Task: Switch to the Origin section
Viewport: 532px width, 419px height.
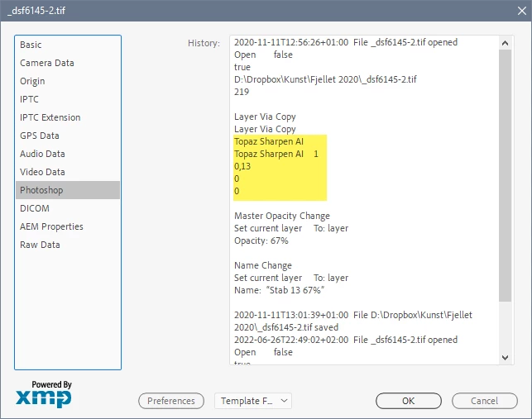Action: point(68,81)
